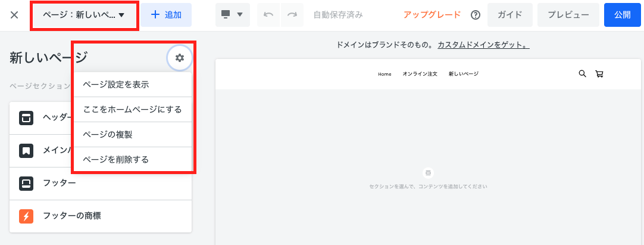
Task: Select ここをホームページにする menu item
Action: tap(132, 110)
